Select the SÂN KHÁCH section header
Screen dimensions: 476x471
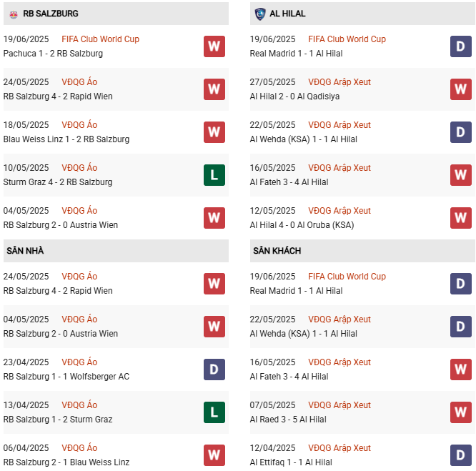(277, 251)
